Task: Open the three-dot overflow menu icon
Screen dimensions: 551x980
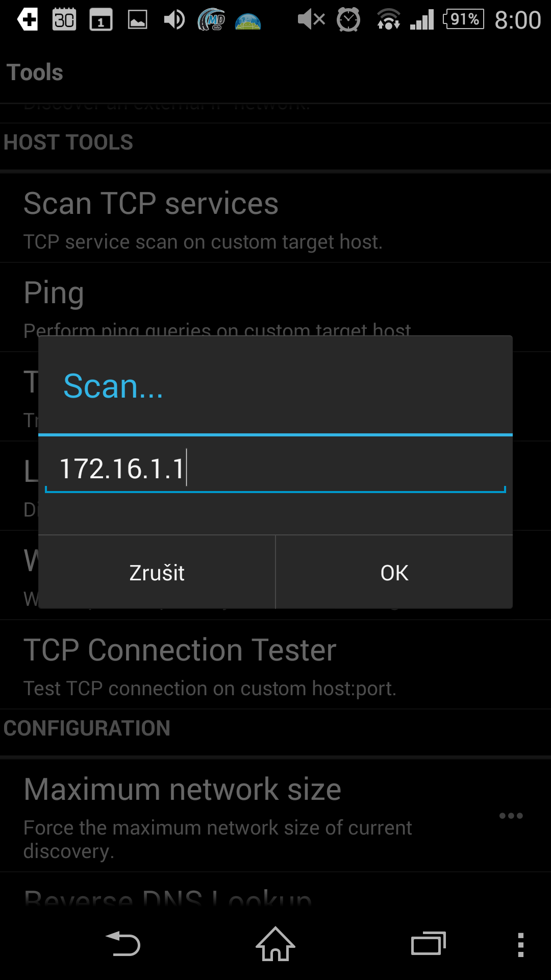Action: tap(520, 945)
